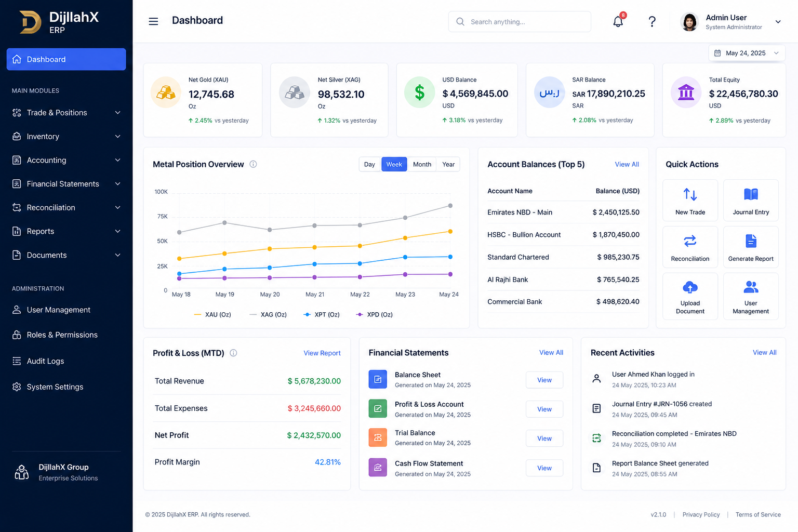This screenshot has height=532, width=798.
Task: Click the Trial Balance orange icon
Action: (378, 437)
